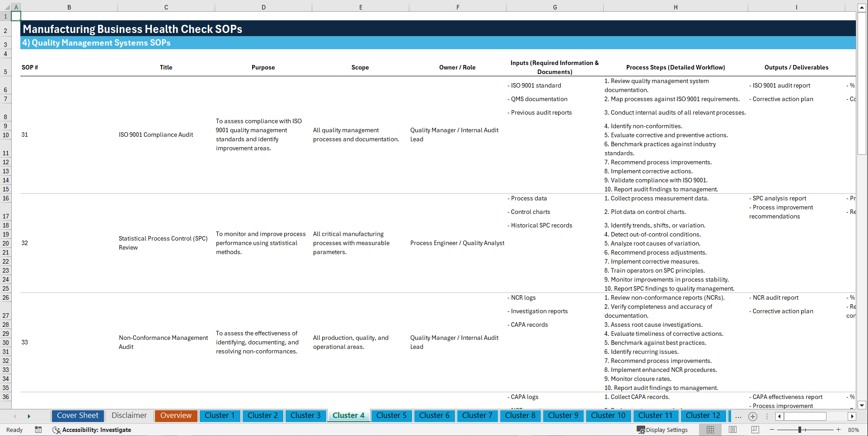868x436 pixels.
Task: Click the 80% zoom percentage button
Action: click(854, 430)
